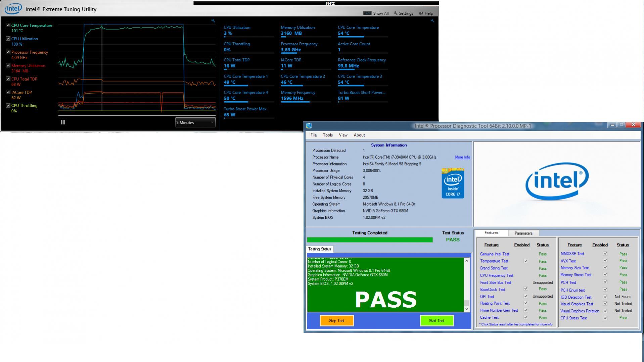This screenshot has height=362, width=644.
Task: Click Front Side Bus Test Unsupported status
Action: pyautogui.click(x=542, y=283)
